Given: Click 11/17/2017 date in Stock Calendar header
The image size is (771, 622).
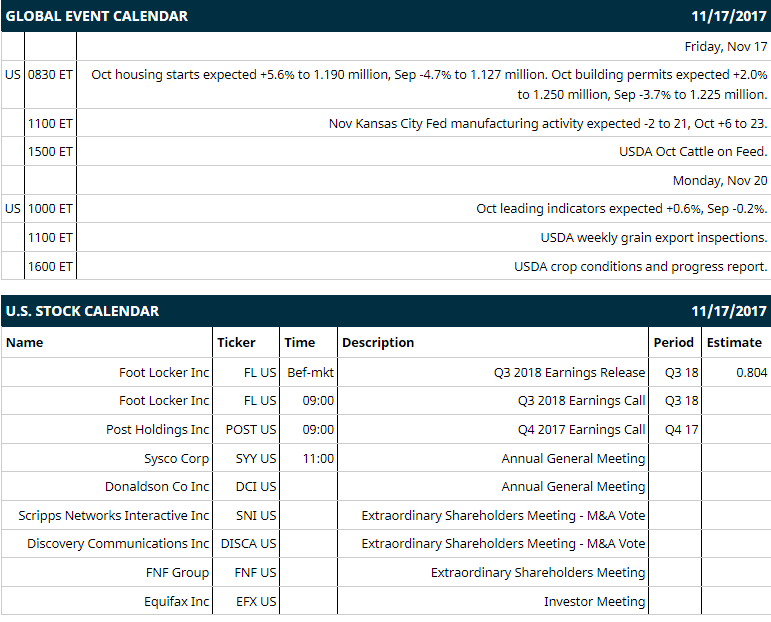Looking at the screenshot, I should pyautogui.click(x=729, y=311).
